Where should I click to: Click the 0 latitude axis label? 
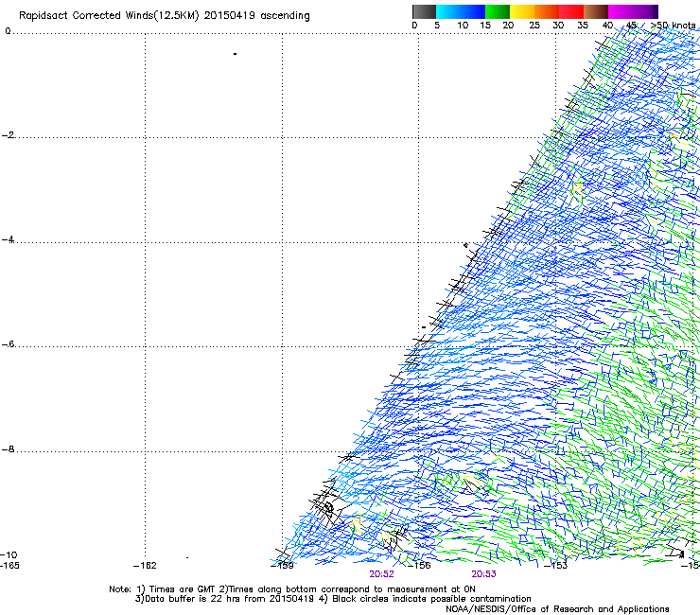[x=8, y=31]
